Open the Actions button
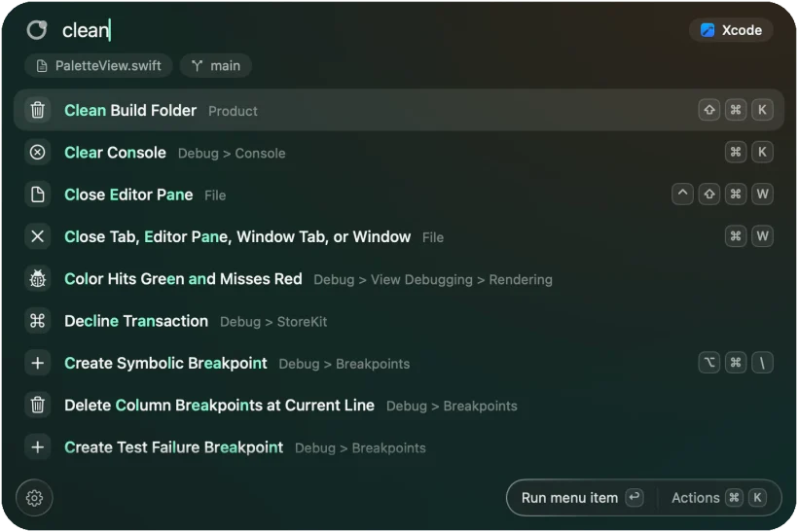The height and width of the screenshot is (532, 798). click(718, 498)
